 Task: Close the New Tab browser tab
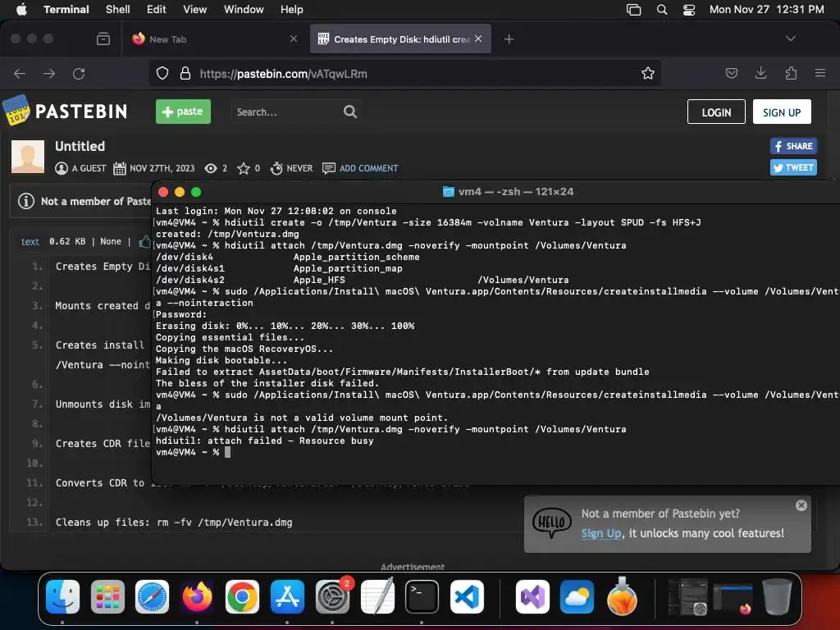[x=294, y=39]
